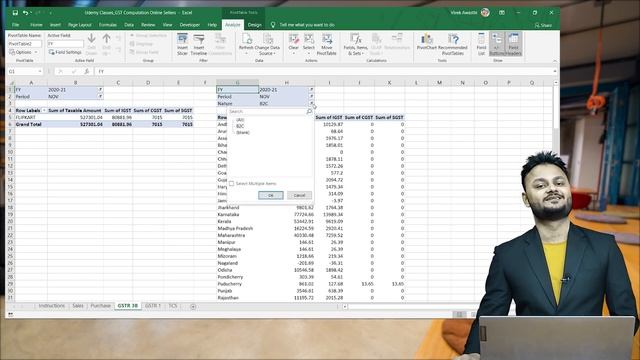Open Fields, Items & Sets menu
This screenshot has height=360, width=640.
(x=356, y=44)
